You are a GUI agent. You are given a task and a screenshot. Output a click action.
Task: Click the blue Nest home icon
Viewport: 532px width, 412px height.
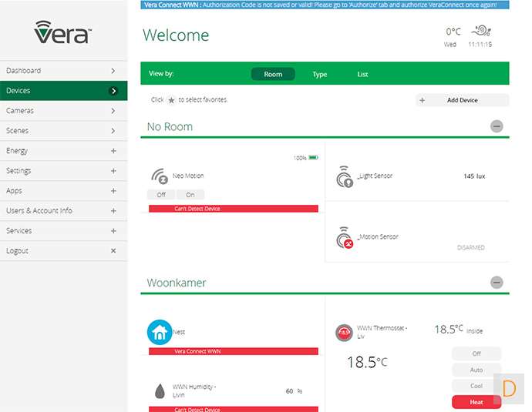point(160,333)
